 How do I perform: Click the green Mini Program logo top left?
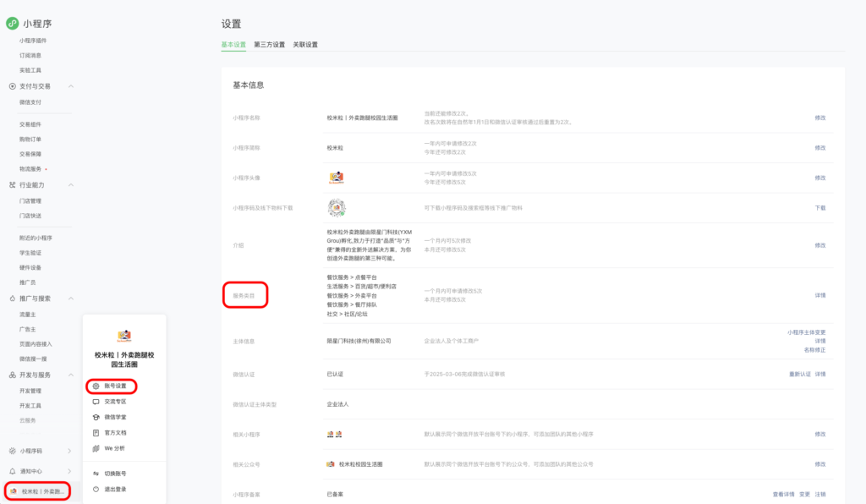click(x=12, y=24)
